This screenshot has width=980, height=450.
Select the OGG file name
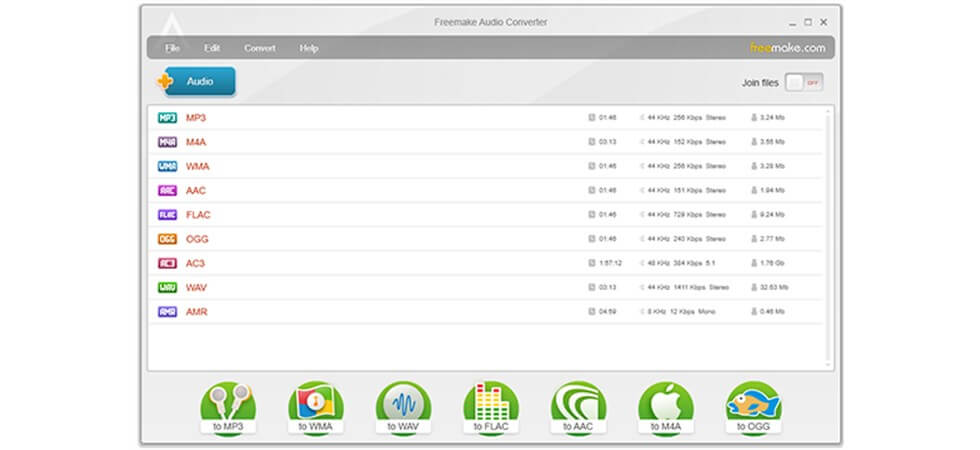tap(197, 239)
